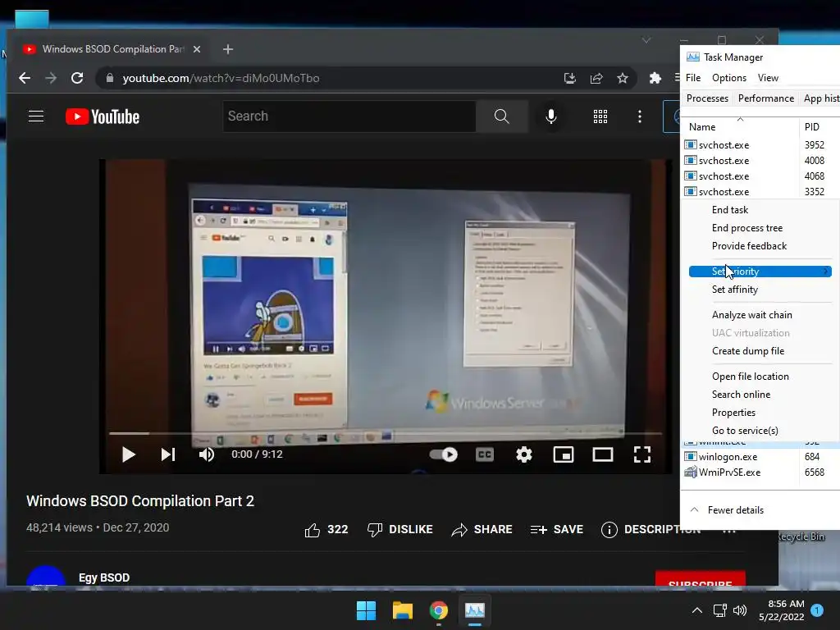This screenshot has width=840, height=630.
Task: Open YouTube apps grid icon
Action: click(x=600, y=116)
